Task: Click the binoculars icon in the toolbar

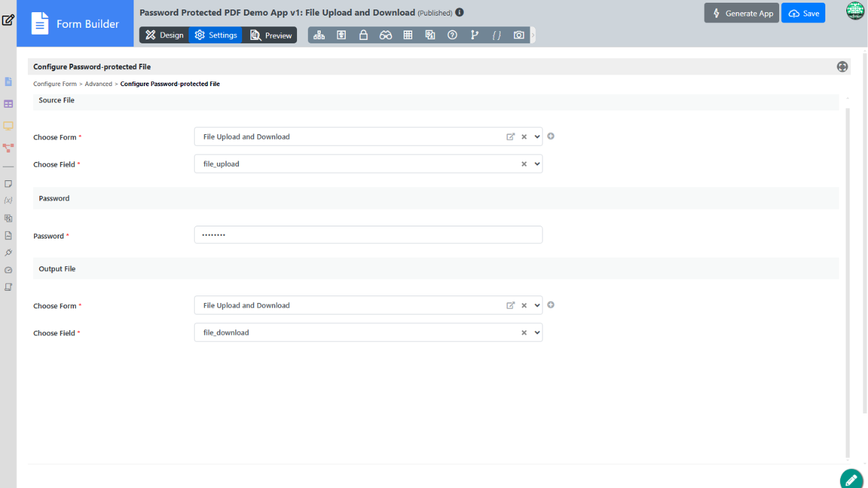Action: point(386,35)
